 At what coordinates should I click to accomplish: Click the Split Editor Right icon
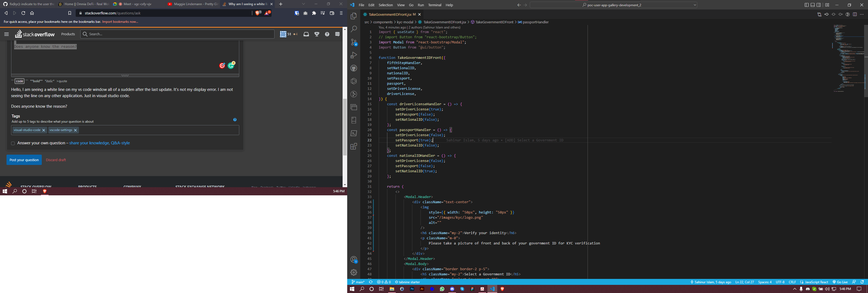click(855, 14)
